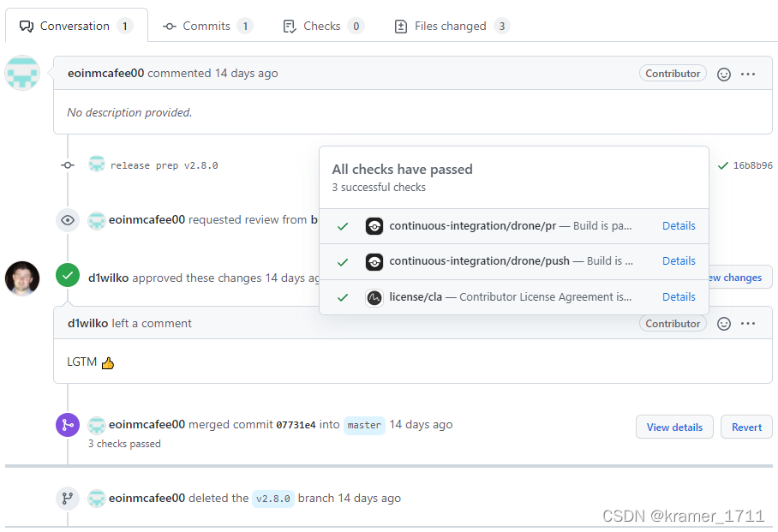Open the Conversation tab
Screen dimensions: 778x532
tap(76, 26)
